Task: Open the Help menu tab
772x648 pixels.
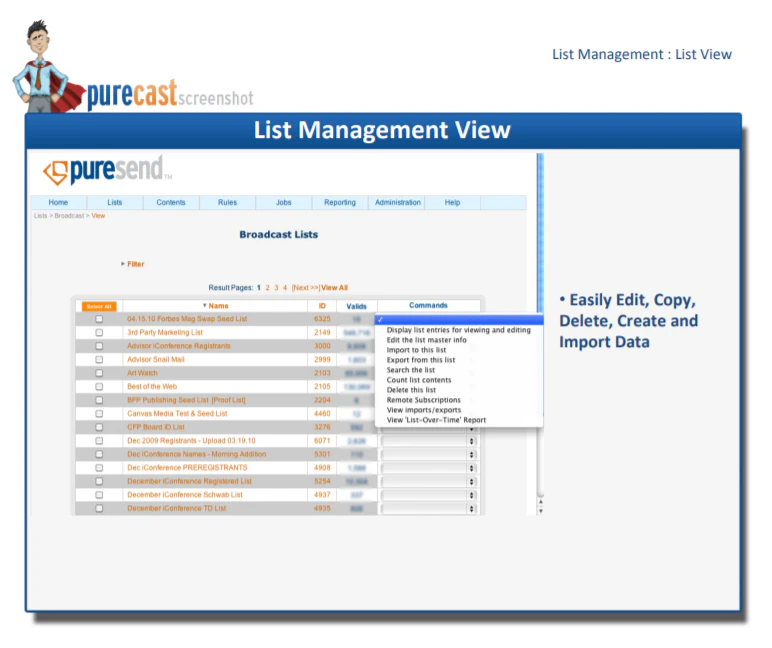Action: 452,202
